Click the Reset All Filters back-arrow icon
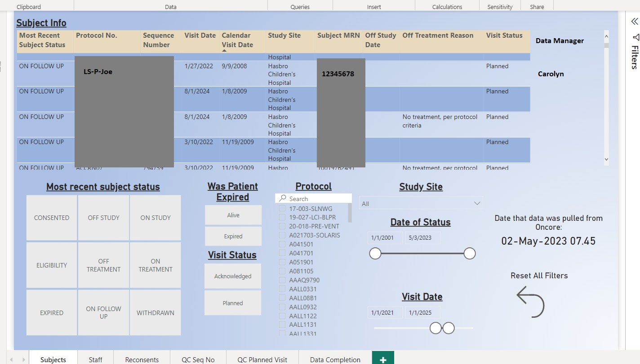This screenshot has width=640, height=364. (x=531, y=303)
